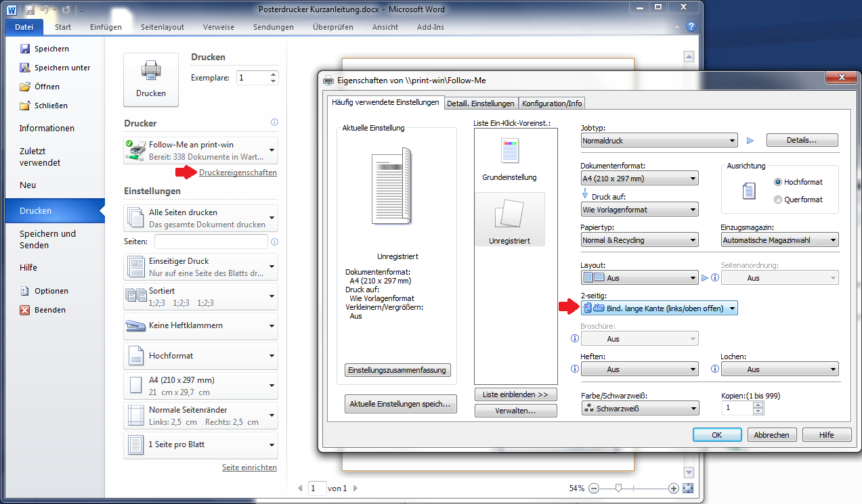This screenshot has width=862, height=504.
Task: Expand the Alle Seiten drucken dropdown
Action: click(x=200, y=218)
